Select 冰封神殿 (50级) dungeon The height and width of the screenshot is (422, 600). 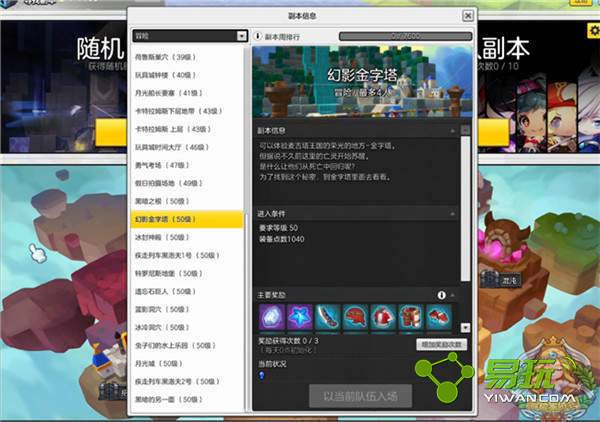[x=187, y=237]
